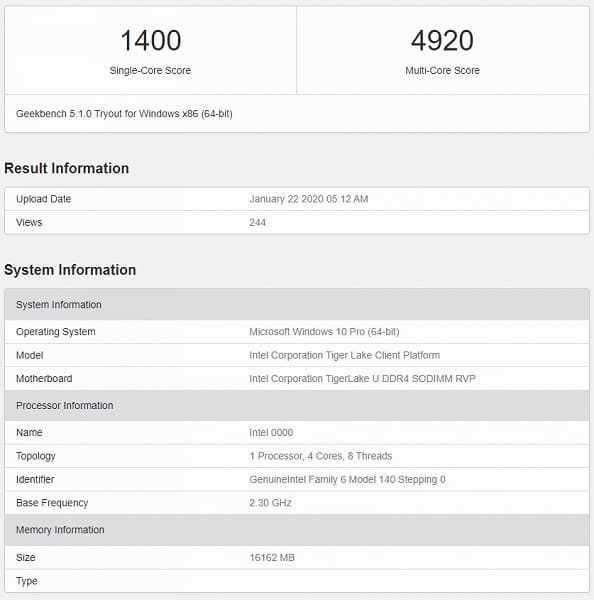Click the Name row label
594x600 pixels.
(x=29, y=433)
